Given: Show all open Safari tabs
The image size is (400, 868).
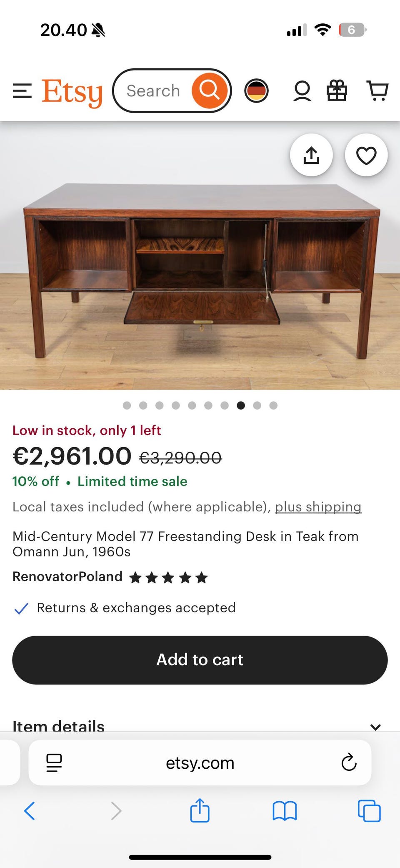Looking at the screenshot, I should click(x=369, y=811).
